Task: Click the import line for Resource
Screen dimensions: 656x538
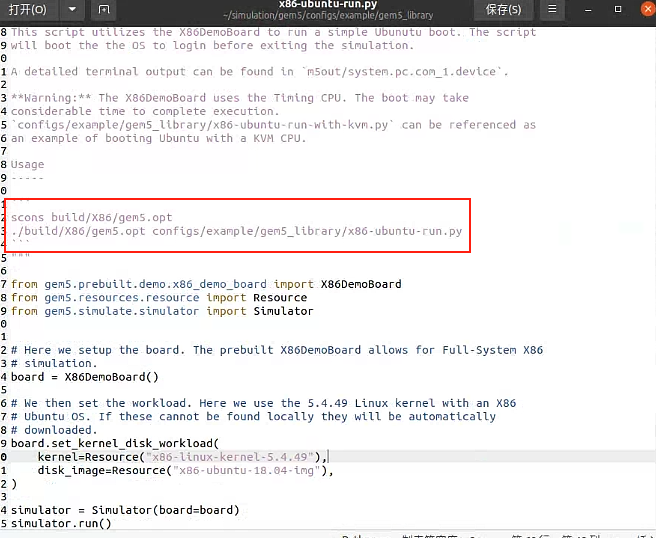Action: [x=159, y=297]
